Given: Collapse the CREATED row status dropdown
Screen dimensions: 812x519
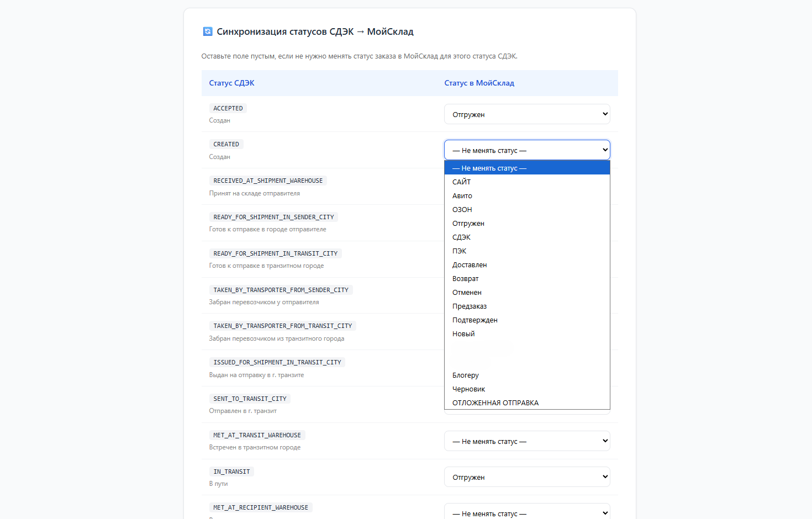Looking at the screenshot, I should 527,150.
